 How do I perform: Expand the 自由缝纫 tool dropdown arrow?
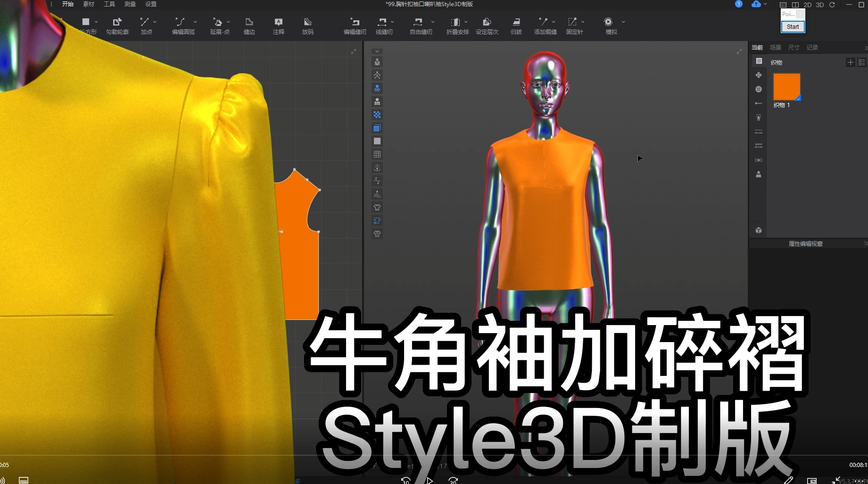click(x=433, y=22)
